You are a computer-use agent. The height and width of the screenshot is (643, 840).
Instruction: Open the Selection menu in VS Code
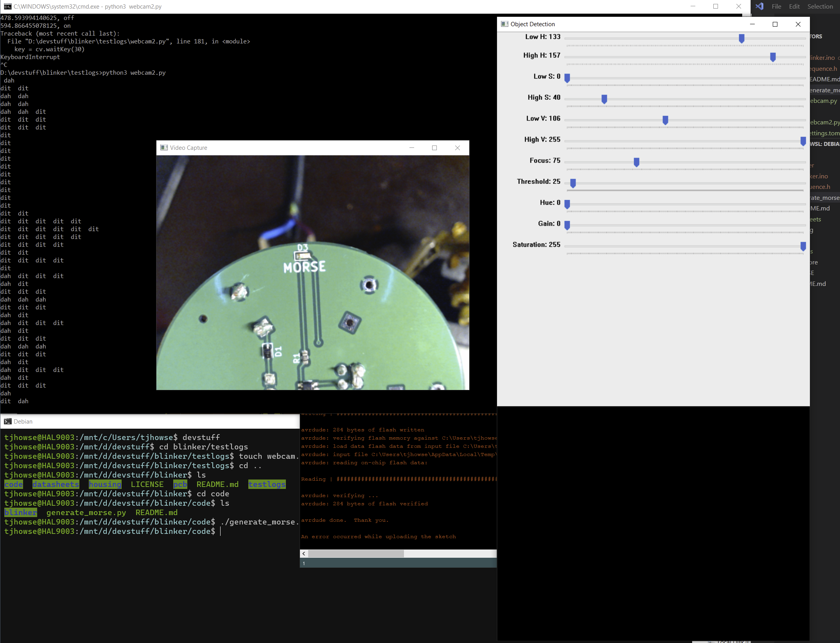pyautogui.click(x=820, y=6)
